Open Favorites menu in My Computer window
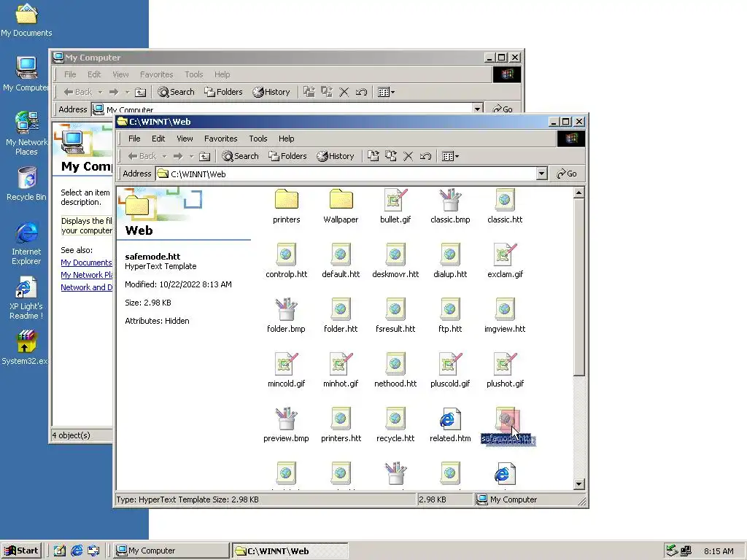 point(156,74)
